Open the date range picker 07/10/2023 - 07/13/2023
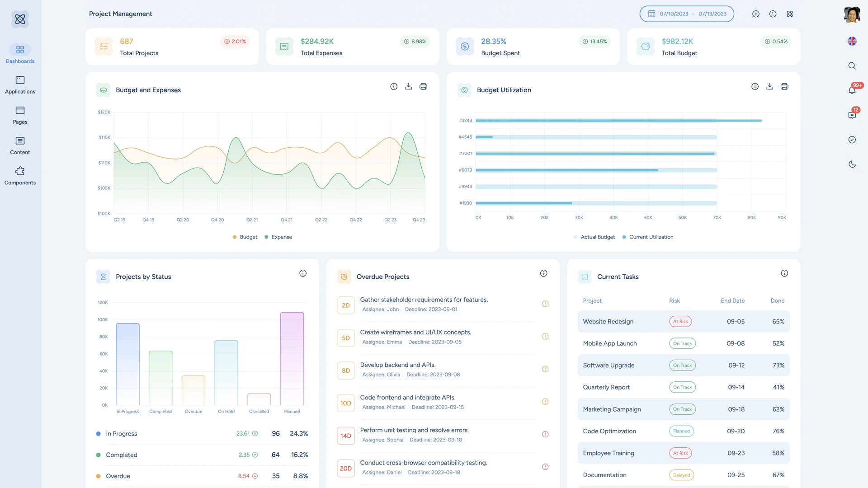The width and height of the screenshot is (868, 488). [687, 14]
